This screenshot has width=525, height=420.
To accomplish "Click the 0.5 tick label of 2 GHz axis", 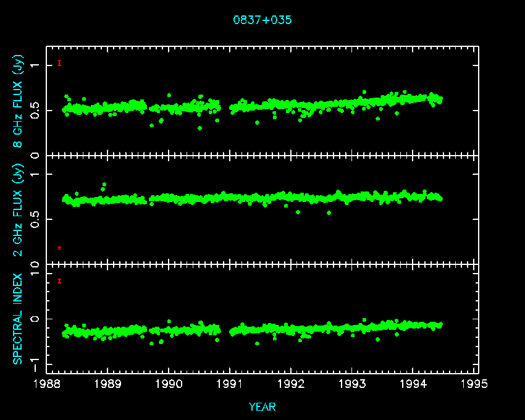I will tap(35, 220).
